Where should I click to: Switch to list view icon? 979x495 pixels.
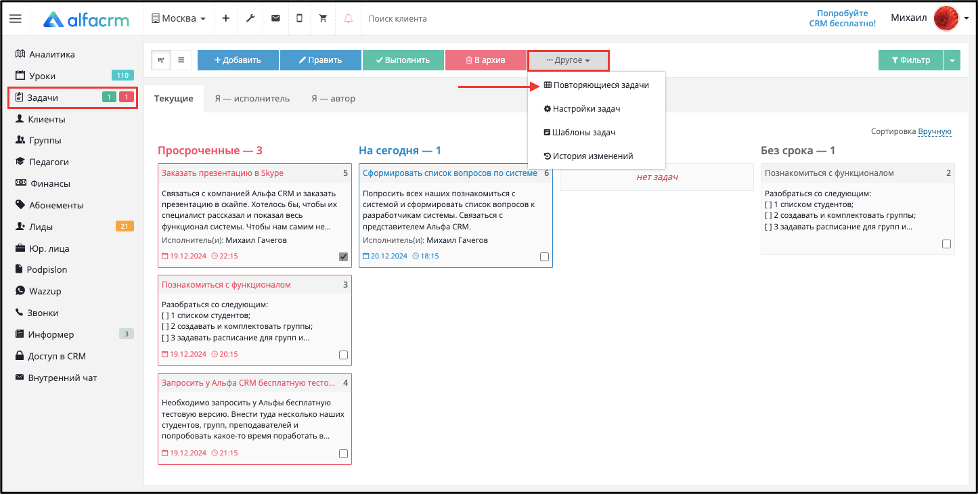coord(181,61)
